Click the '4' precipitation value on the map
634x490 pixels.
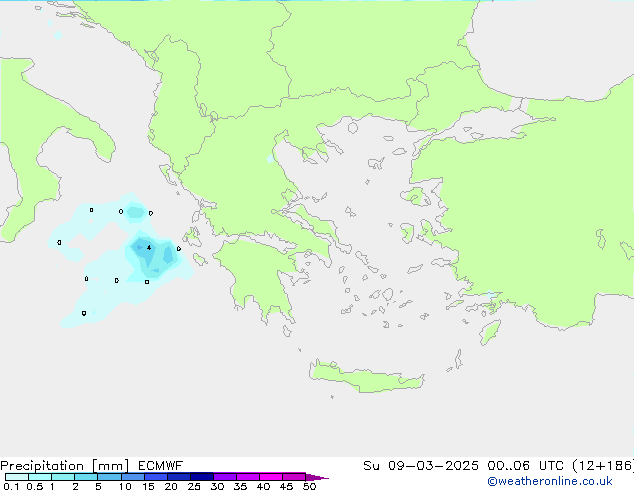point(149,247)
